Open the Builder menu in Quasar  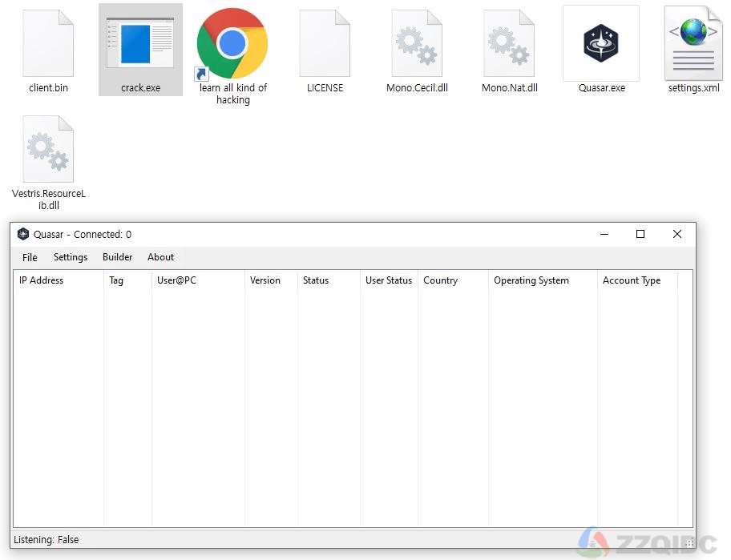tap(118, 257)
